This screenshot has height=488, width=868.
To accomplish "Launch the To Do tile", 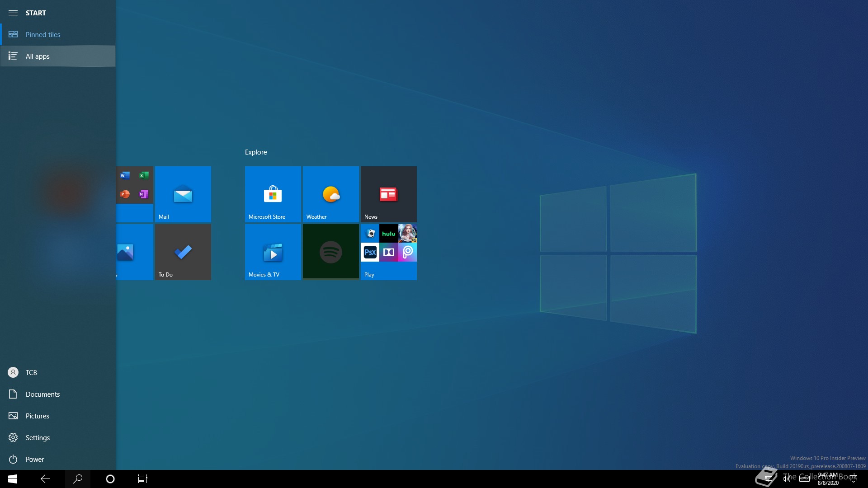I will (x=183, y=252).
